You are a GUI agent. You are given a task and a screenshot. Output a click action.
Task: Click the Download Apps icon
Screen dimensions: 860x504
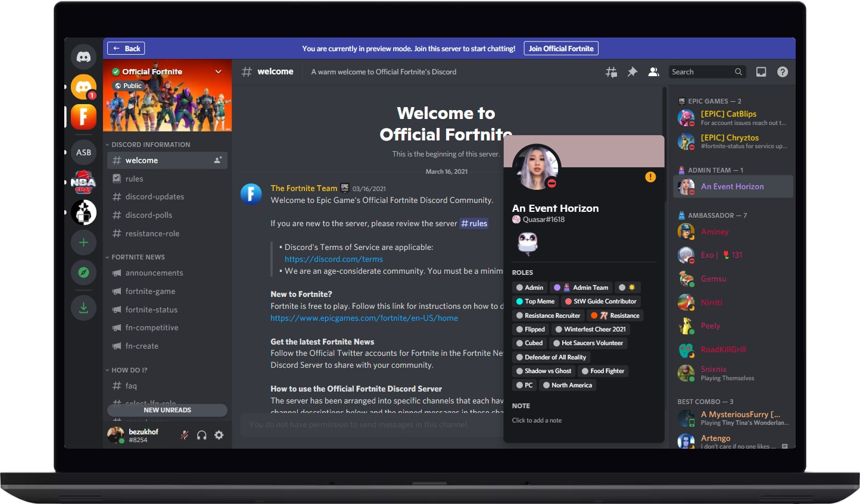point(83,308)
